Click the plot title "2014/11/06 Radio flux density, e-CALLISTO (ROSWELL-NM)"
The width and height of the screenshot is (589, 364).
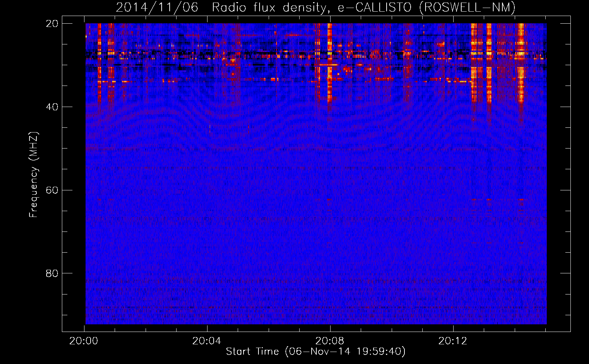316,7
